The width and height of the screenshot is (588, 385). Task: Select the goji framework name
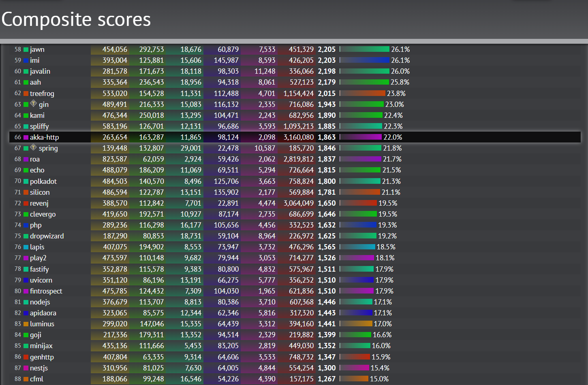point(36,335)
